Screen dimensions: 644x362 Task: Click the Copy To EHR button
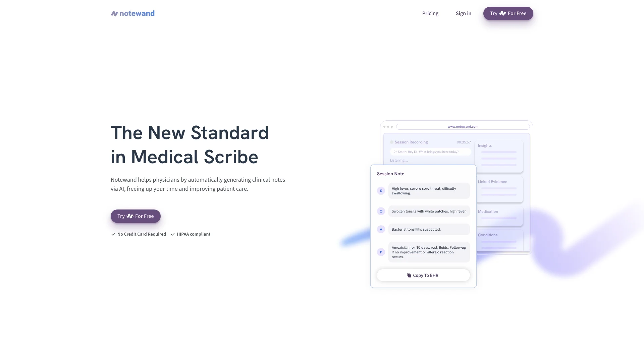tap(423, 275)
